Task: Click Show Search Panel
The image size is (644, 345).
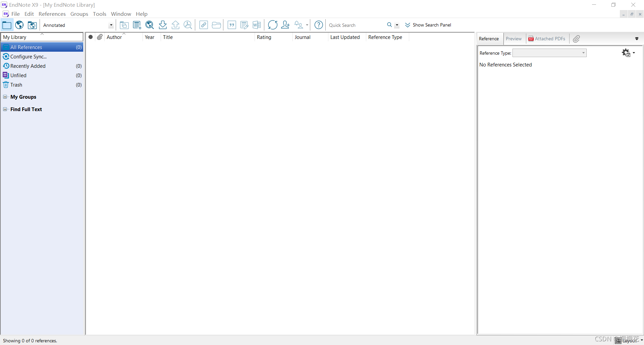Action: coord(428,25)
